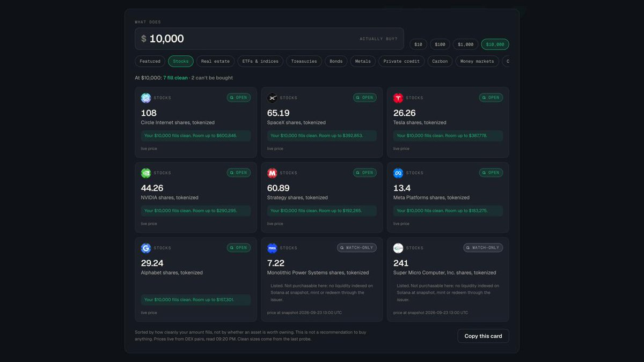Image resolution: width=644 pixels, height=362 pixels.
Task: Click the NVIDIA logo icon
Action: pos(146,173)
